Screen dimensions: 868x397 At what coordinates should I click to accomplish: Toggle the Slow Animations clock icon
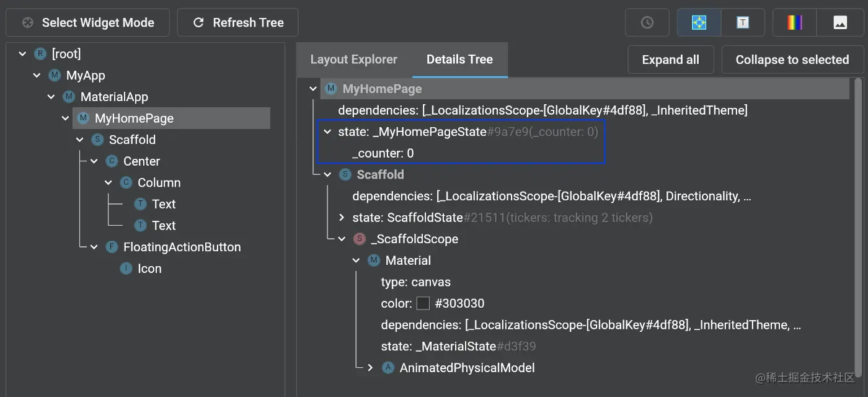coord(647,23)
